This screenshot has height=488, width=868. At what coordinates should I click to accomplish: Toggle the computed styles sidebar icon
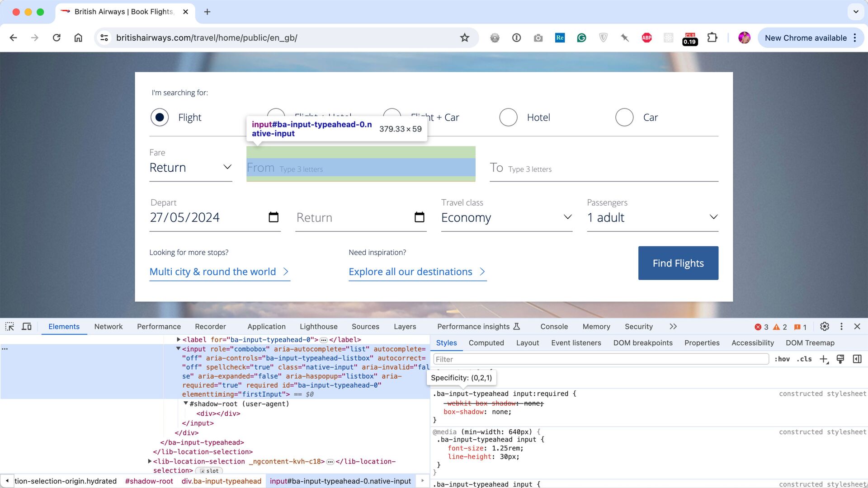click(857, 359)
